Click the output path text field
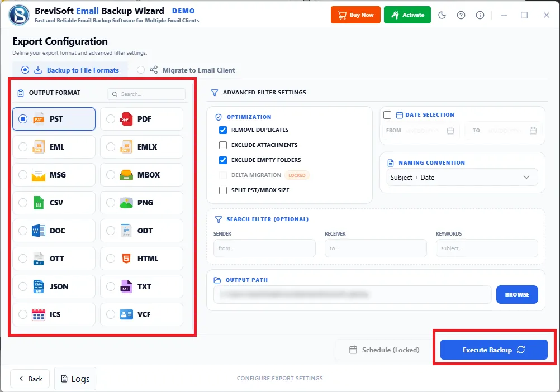The height and width of the screenshot is (392, 560). (x=353, y=295)
